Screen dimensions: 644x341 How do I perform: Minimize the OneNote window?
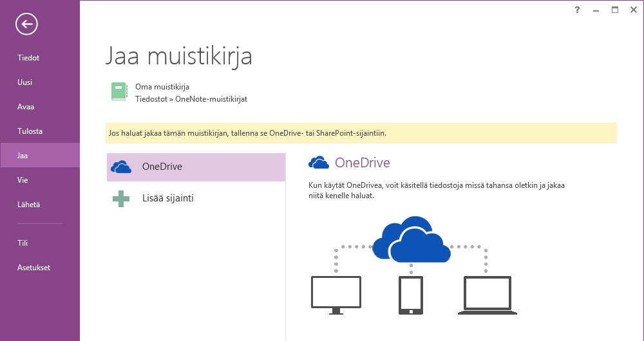596,10
